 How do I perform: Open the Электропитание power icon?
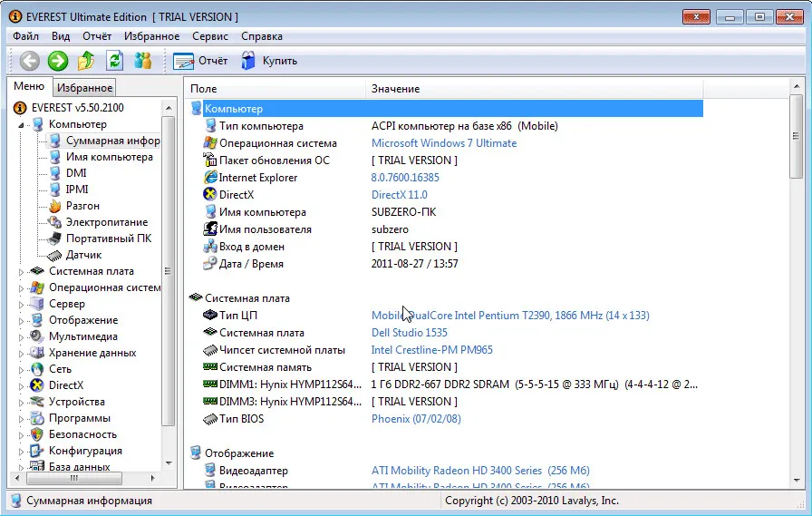coord(55,222)
